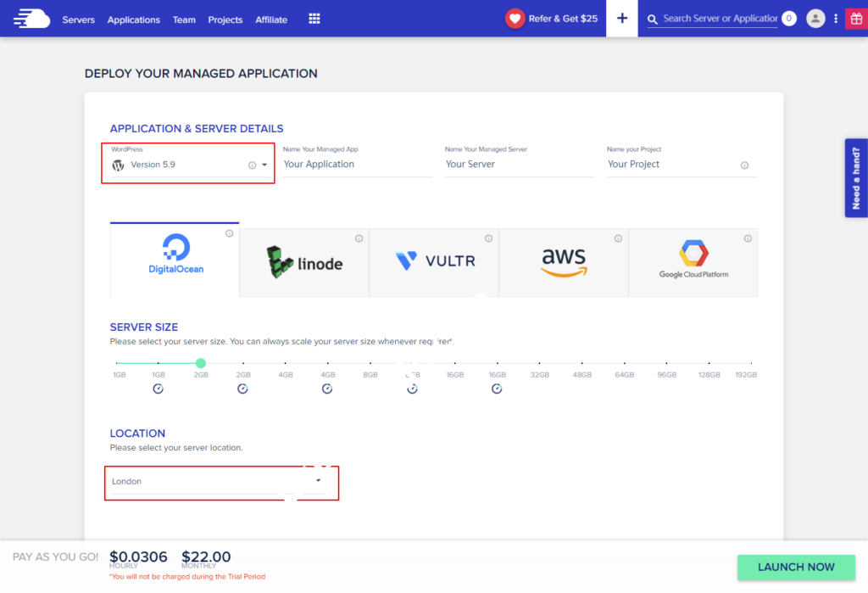Click the Name Your Managed App field
This screenshot has height=593, width=868.
click(x=357, y=165)
